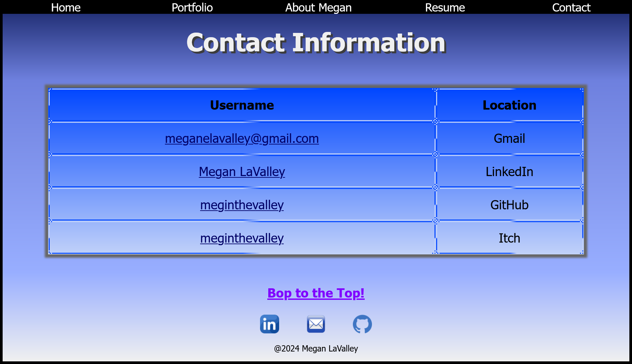Viewport: 632px width, 364px height.
Task: Click meginthevalley Itch username link
Action: tap(242, 238)
